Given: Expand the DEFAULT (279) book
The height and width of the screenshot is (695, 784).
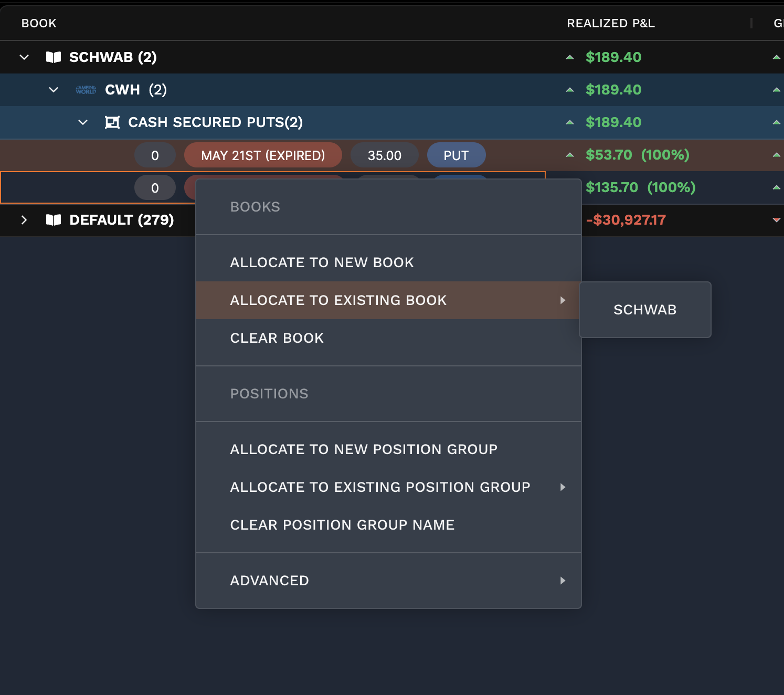Looking at the screenshot, I should (24, 220).
